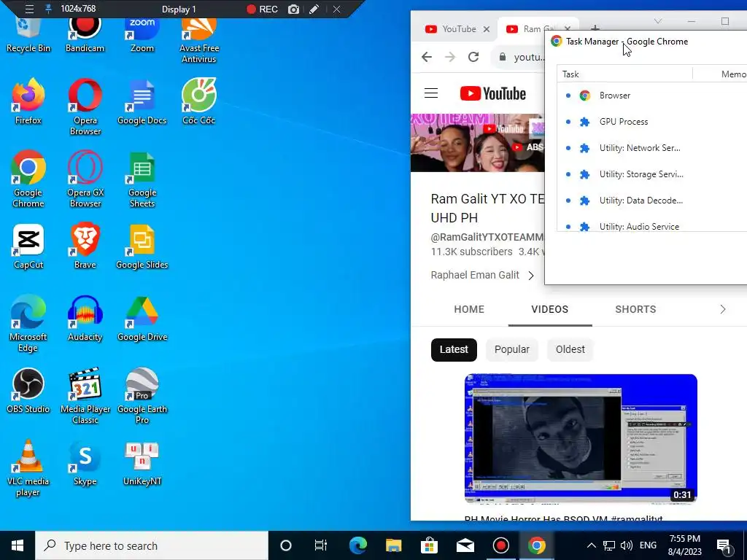Open the Windows Start menu
Viewport: 747px width, 560px height.
pos(18,545)
